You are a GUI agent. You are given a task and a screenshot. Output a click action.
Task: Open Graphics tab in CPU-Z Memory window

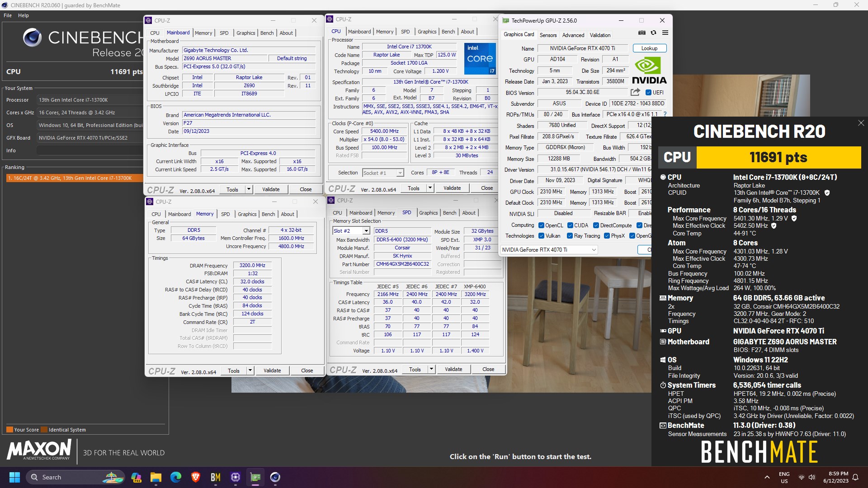tap(247, 214)
